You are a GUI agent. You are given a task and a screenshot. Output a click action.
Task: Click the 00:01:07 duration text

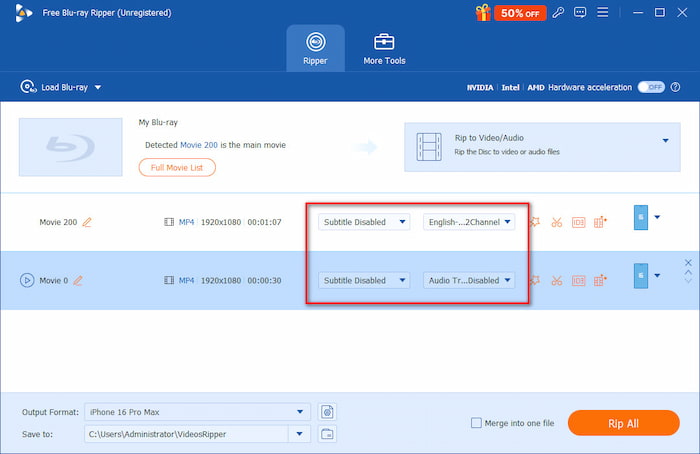(264, 222)
